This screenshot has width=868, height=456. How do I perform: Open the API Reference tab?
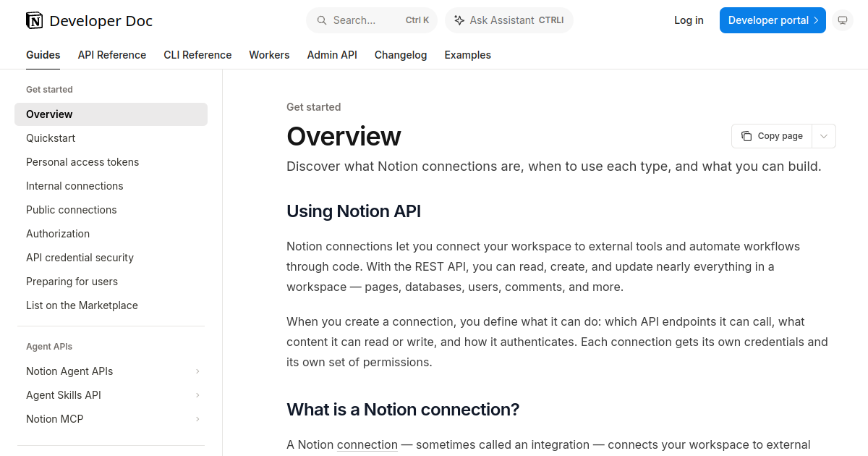tap(112, 55)
